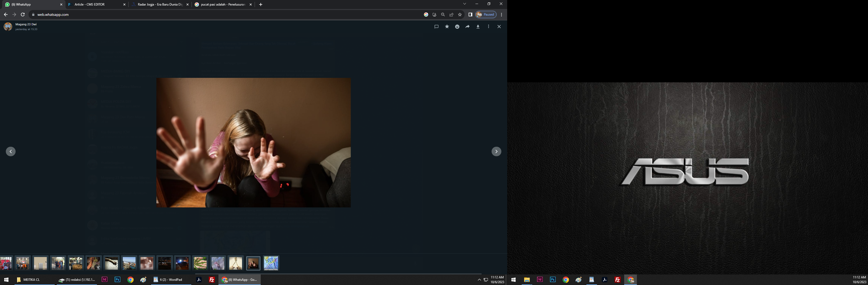Open the zoom control in address bar
This screenshot has width=868, height=285.
[x=443, y=15]
